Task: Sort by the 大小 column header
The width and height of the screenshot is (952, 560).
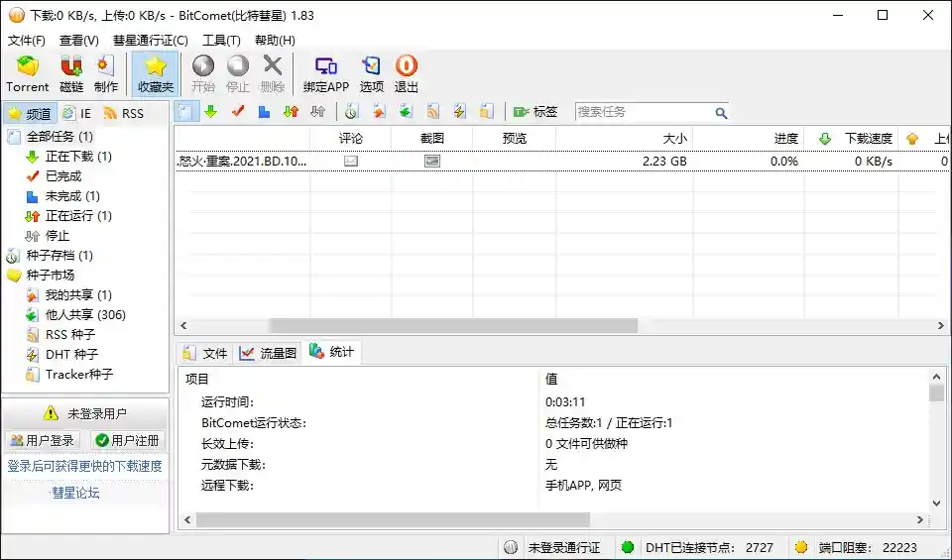Action: [x=624, y=139]
